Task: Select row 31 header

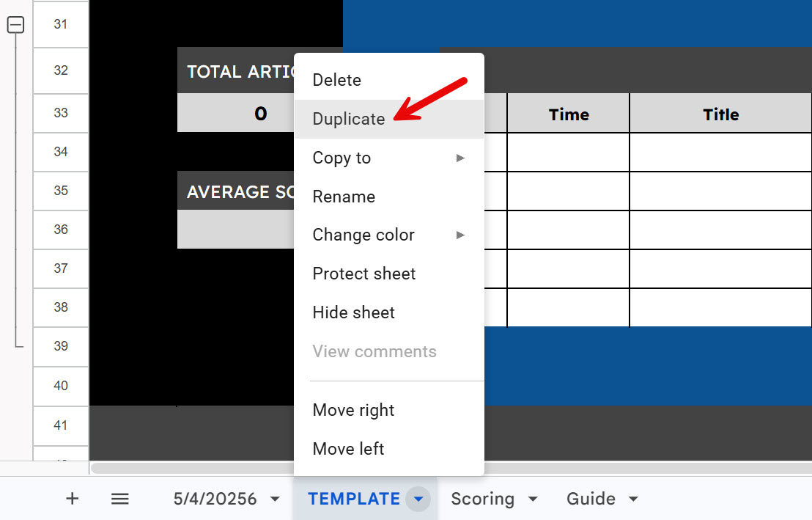Action: (x=61, y=24)
